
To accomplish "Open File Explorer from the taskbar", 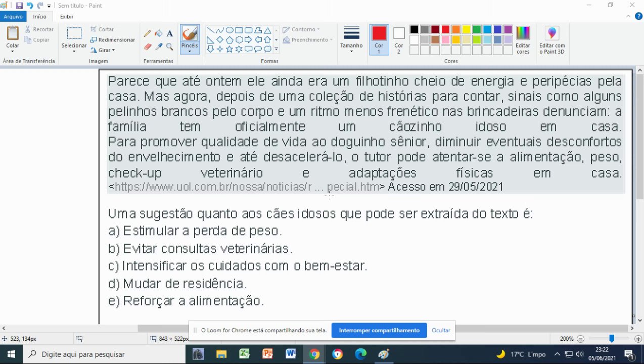I will pos(221,354).
